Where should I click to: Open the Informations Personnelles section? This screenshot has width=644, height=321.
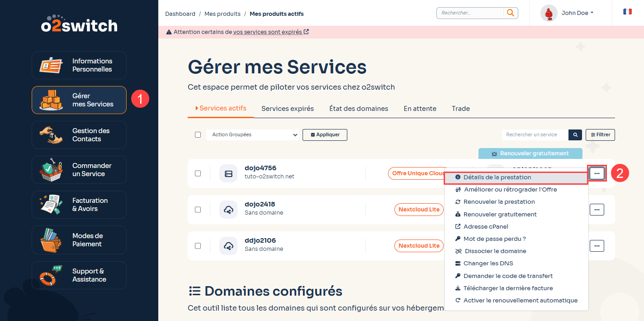tap(79, 65)
